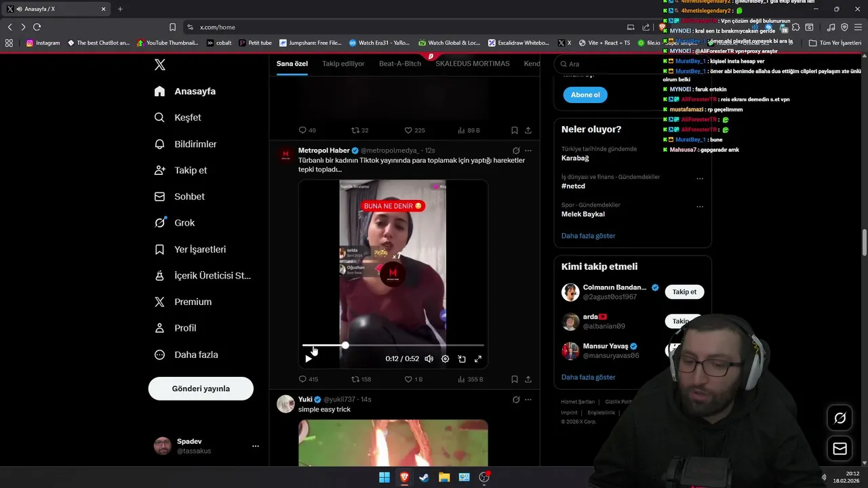Open Yuki profile avatar
The height and width of the screenshot is (488, 868).
(285, 404)
